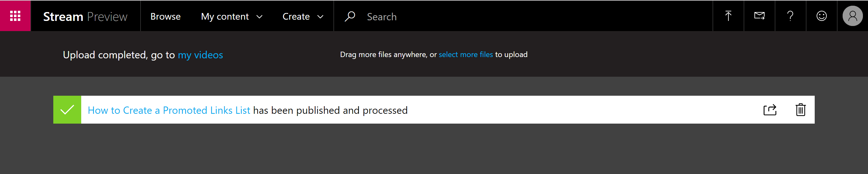Delete the uploaded video with trash icon
868x174 pixels.
click(801, 110)
